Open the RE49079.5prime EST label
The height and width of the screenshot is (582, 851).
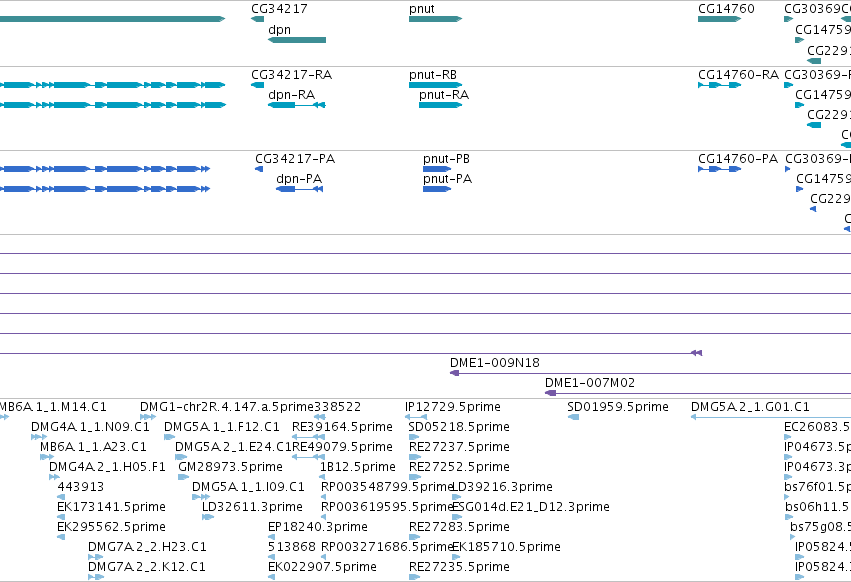click(342, 446)
